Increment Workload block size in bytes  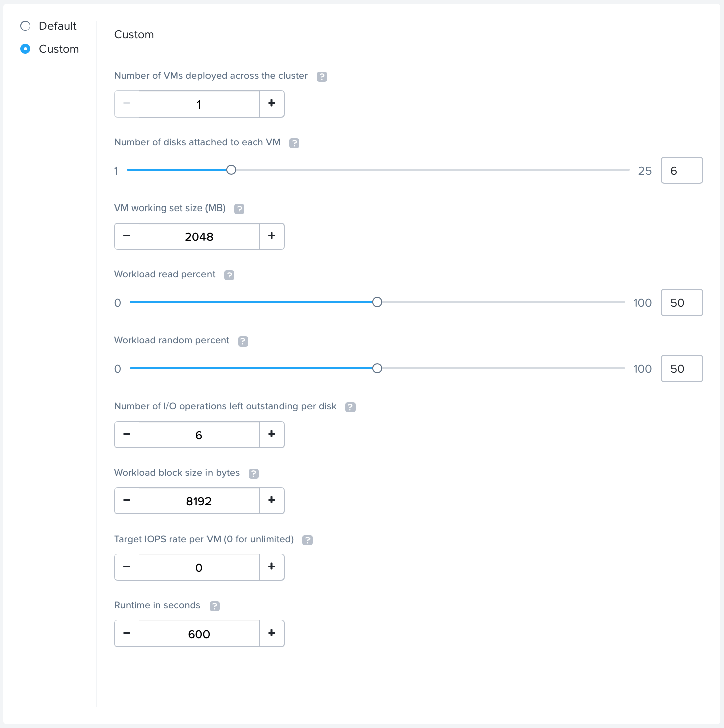click(272, 501)
